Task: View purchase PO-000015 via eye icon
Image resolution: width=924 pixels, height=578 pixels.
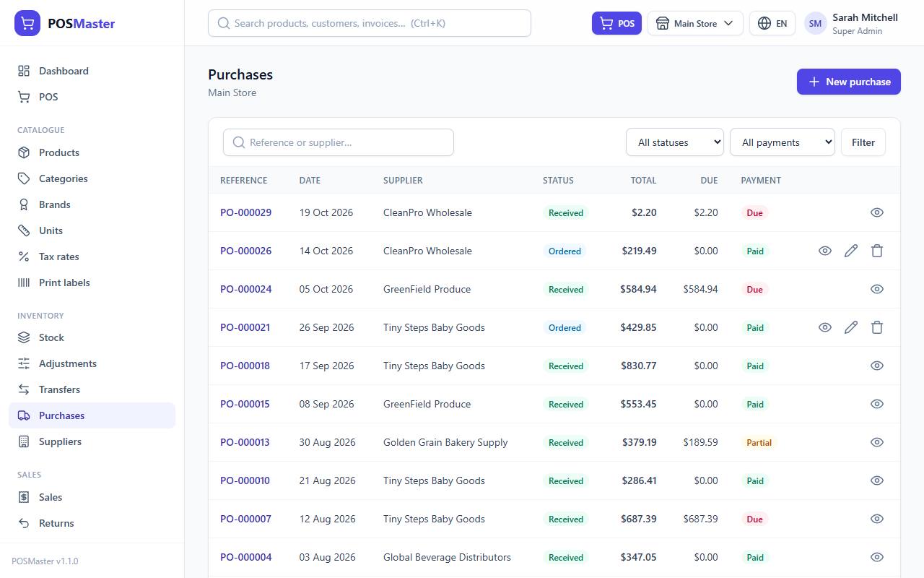Action: coord(877,404)
